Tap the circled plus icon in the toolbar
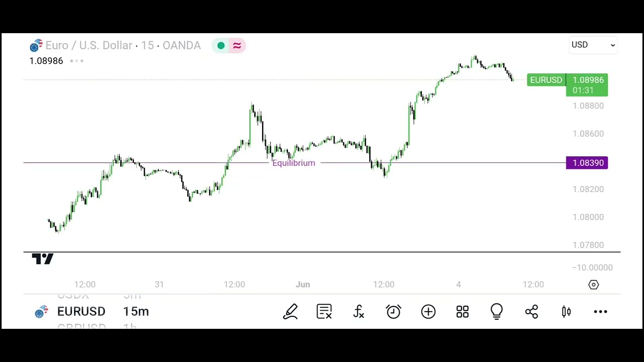Image resolution: width=644 pixels, height=362 pixels. [428, 312]
